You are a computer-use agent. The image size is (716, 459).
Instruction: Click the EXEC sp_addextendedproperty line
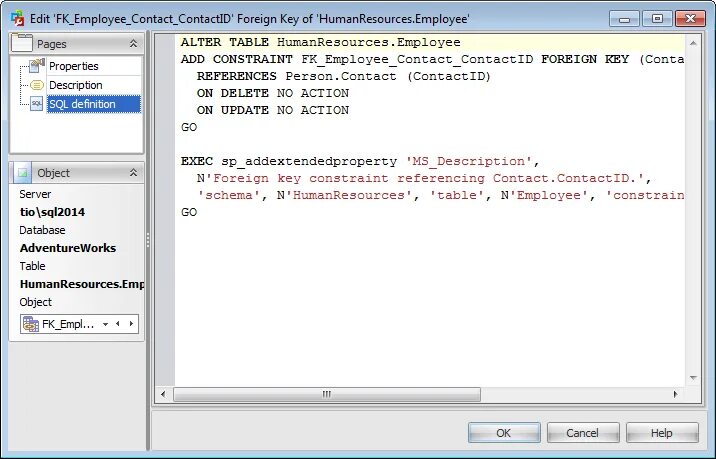point(360,161)
